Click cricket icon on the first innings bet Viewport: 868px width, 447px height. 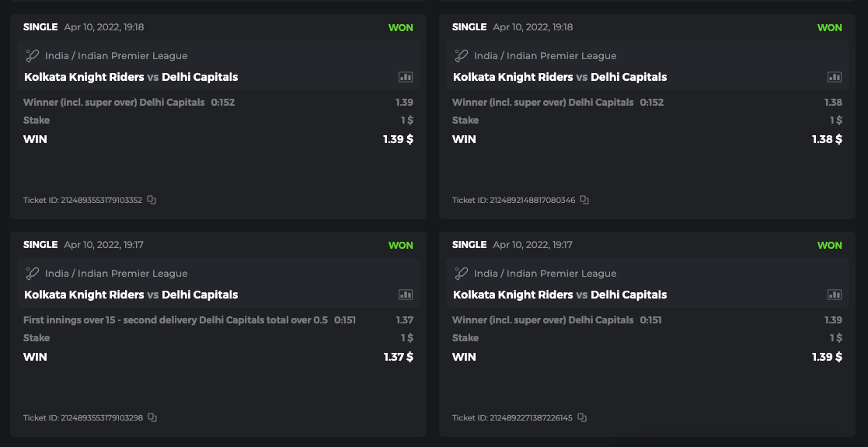point(33,274)
